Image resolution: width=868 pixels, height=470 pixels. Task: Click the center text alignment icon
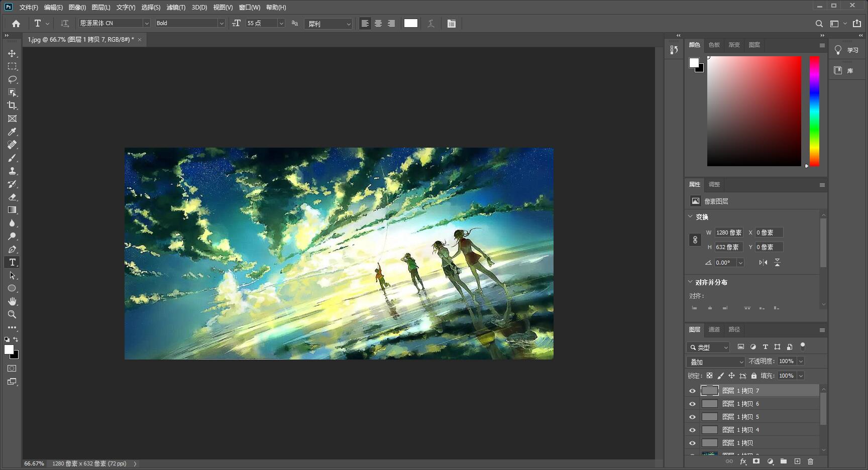(378, 24)
